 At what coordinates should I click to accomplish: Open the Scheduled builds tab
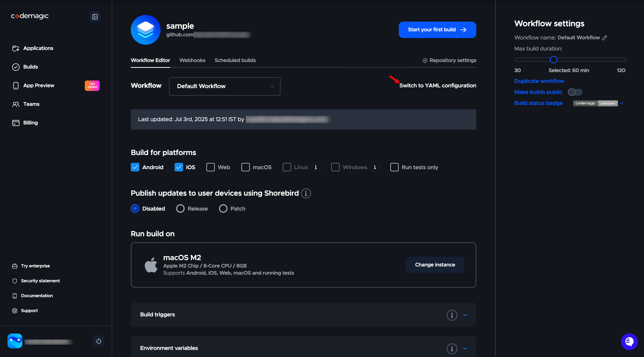point(235,60)
